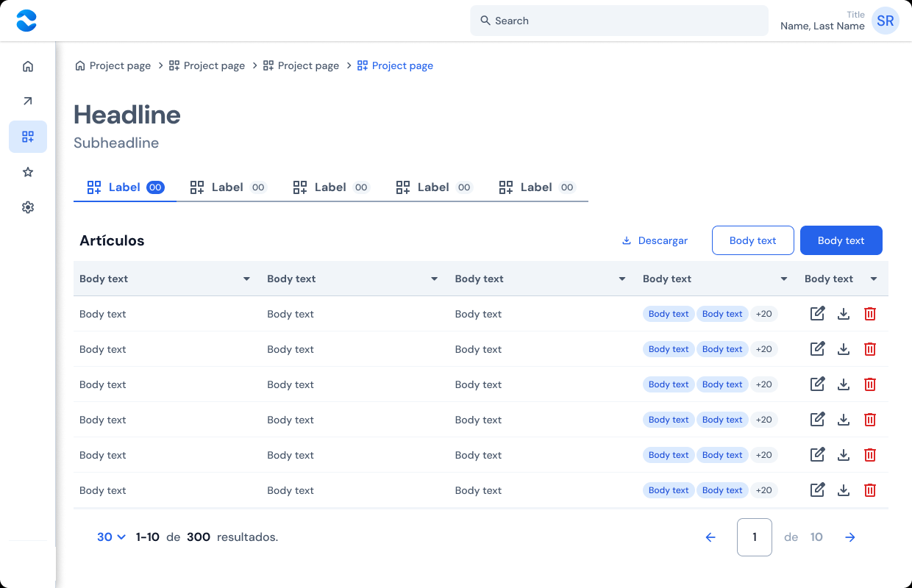Open fourth column Body text sort dropdown

(784, 279)
